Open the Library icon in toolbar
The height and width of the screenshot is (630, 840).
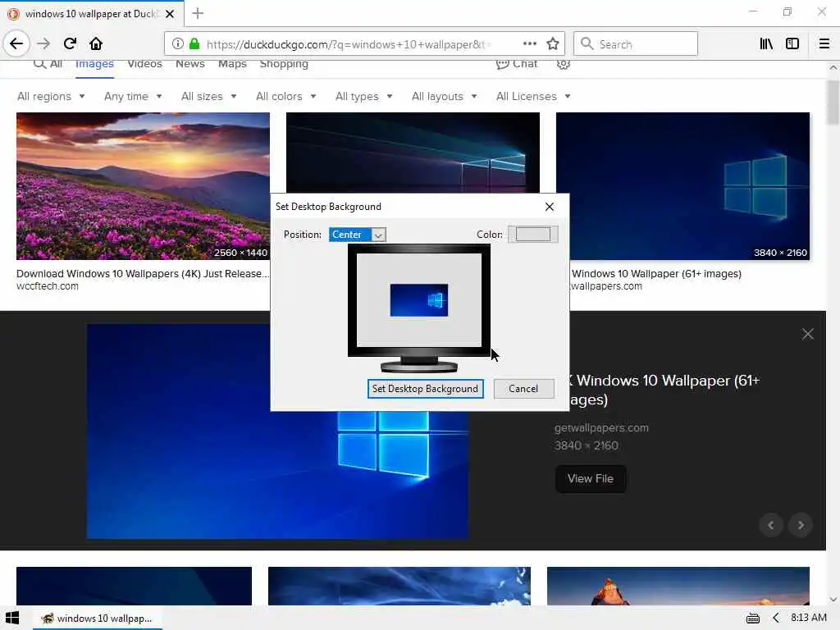[x=766, y=43]
